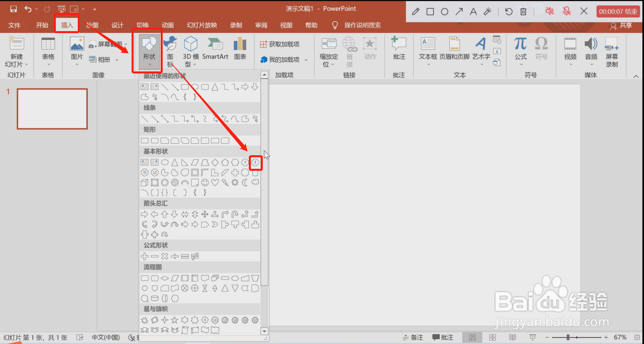
Task: Switch to the 动画 ribbon tab
Action: click(167, 25)
